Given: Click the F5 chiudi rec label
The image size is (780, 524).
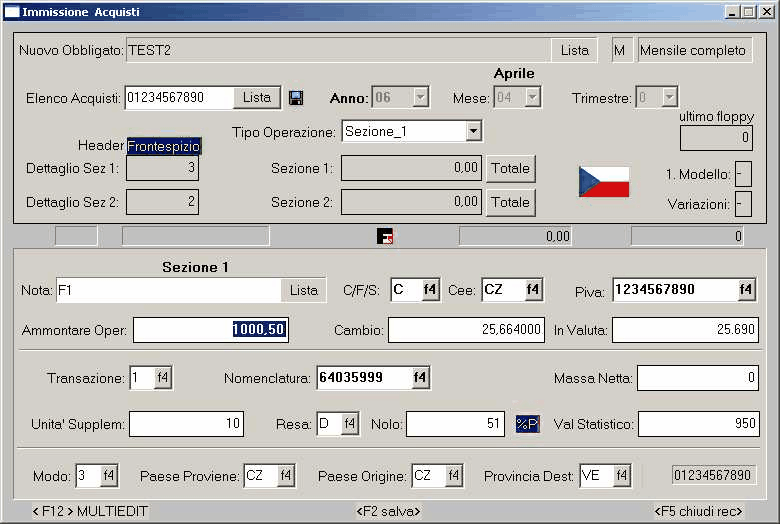Looking at the screenshot, I should [698, 511].
